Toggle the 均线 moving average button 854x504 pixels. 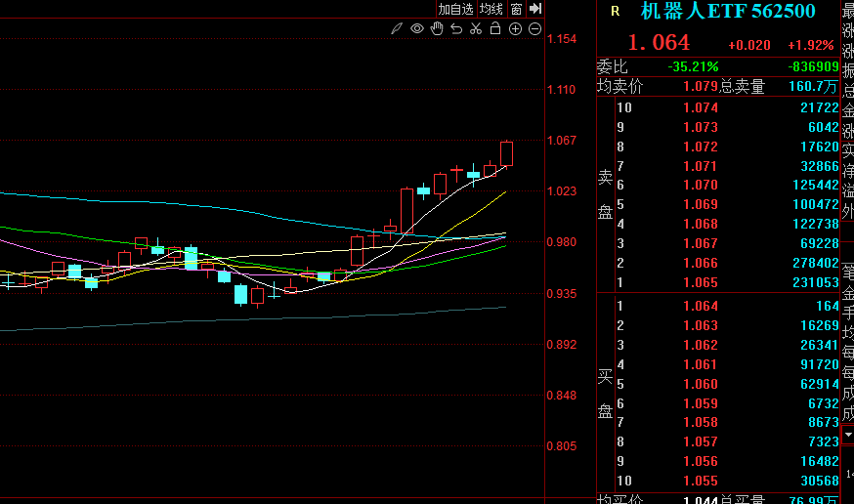(x=491, y=9)
